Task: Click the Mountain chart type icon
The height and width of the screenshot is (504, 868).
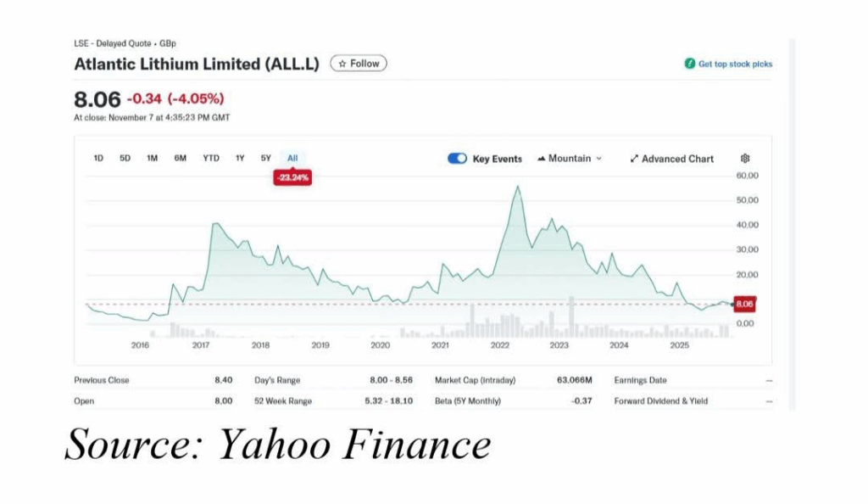Action: pos(542,159)
